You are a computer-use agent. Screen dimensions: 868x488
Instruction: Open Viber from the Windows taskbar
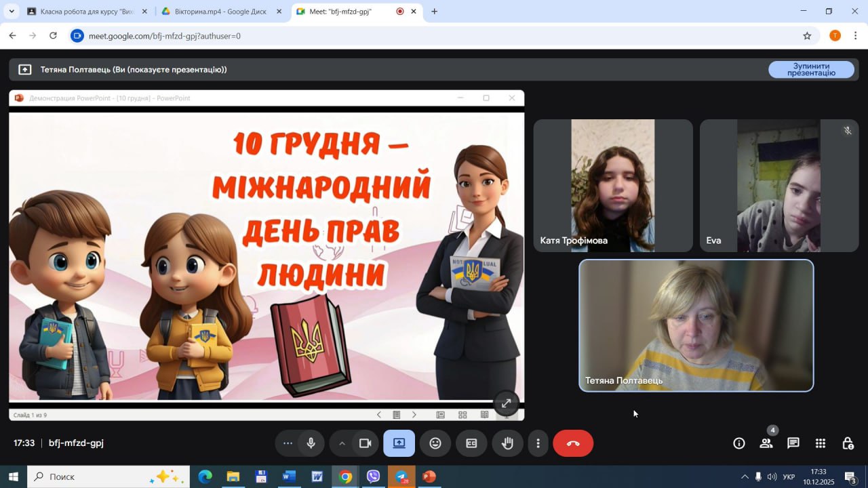pos(373,476)
